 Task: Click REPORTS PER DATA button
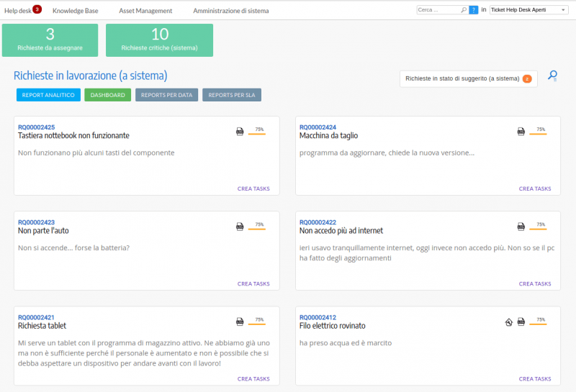pyautogui.click(x=166, y=95)
